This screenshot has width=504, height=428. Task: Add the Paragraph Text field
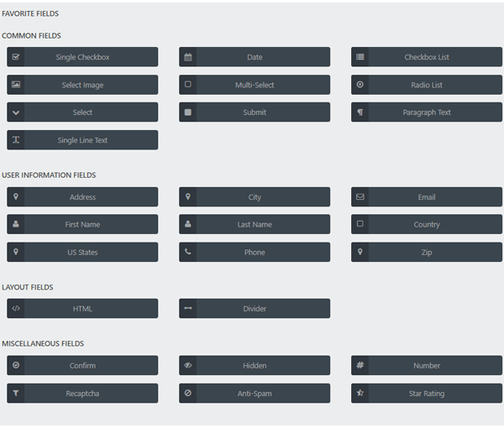pyautogui.click(x=427, y=112)
